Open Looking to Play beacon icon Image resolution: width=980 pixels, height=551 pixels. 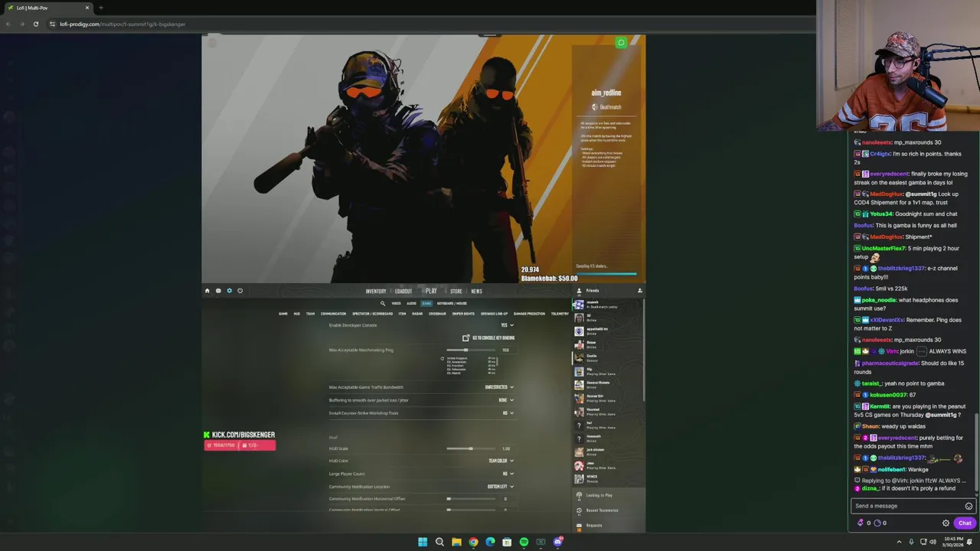pos(579,495)
